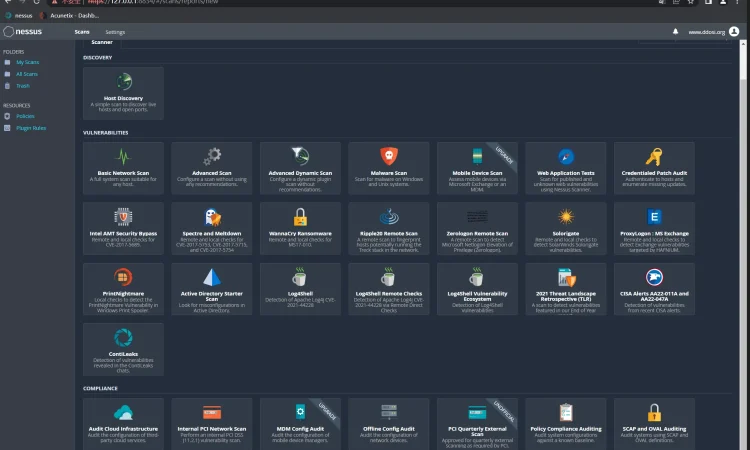Open Audit Cloud Infrastructure cloud icon
This screenshot has height=450, width=750.
point(123,412)
